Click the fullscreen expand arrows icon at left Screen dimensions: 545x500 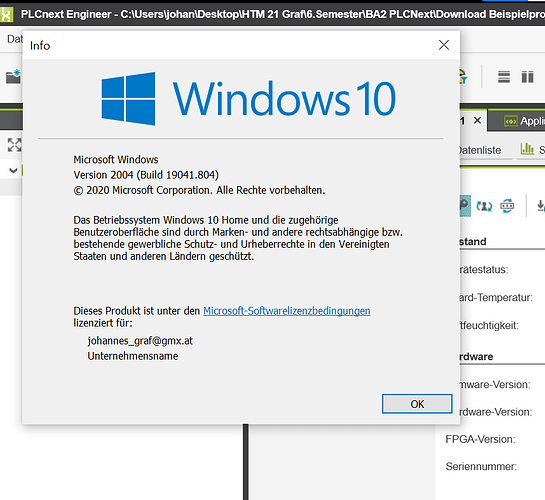coord(15,145)
